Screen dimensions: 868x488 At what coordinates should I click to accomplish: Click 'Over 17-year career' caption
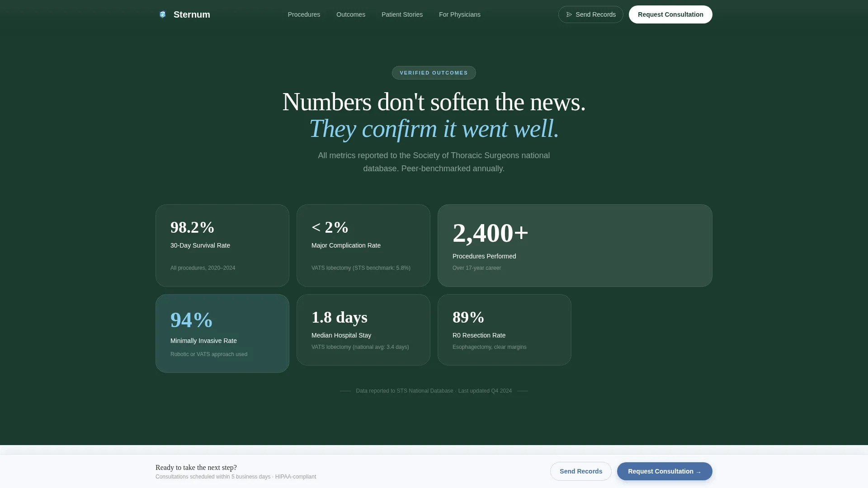pos(476,268)
